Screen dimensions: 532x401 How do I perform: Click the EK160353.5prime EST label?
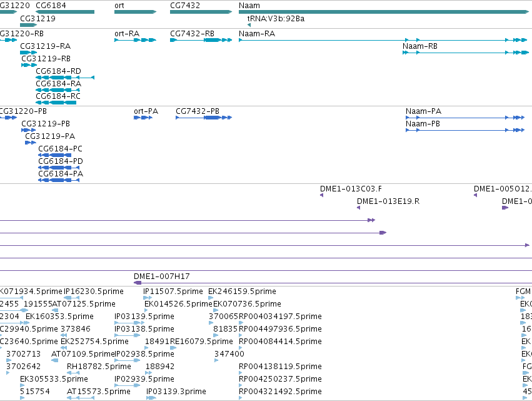coord(59,316)
